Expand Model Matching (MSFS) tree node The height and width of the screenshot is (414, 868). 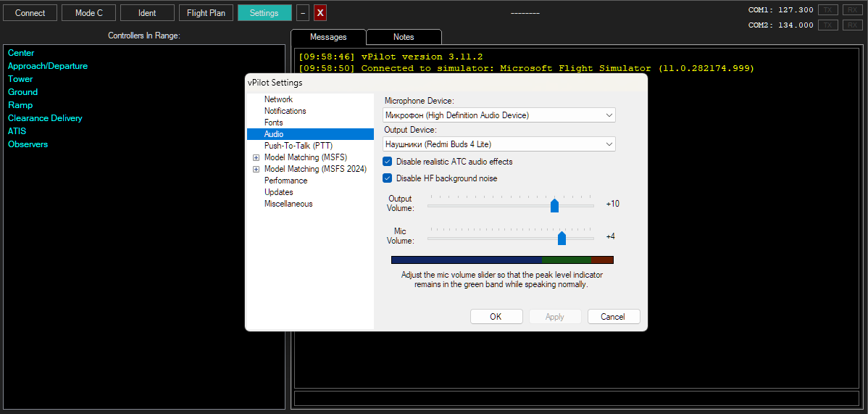point(256,157)
